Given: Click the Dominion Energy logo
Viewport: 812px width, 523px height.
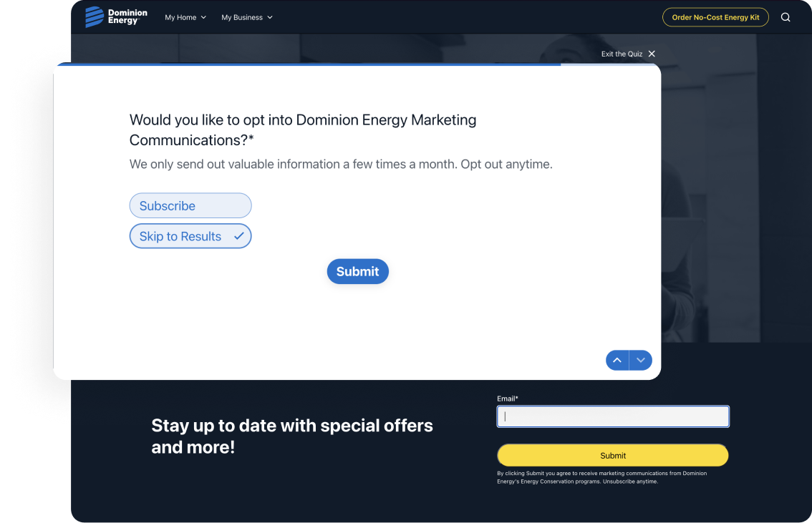Looking at the screenshot, I should pyautogui.click(x=117, y=17).
